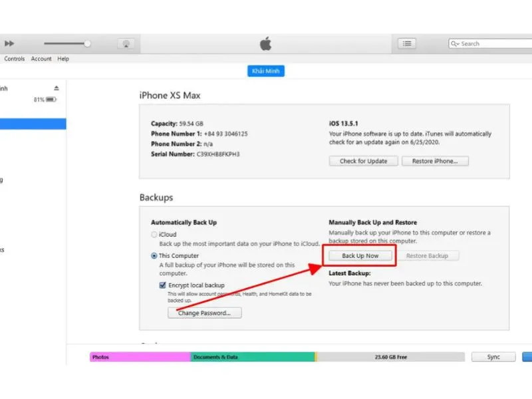Click the Photos segment of the storage bar
Image resolution: width=532 pixels, height=399 pixels.
click(x=140, y=357)
